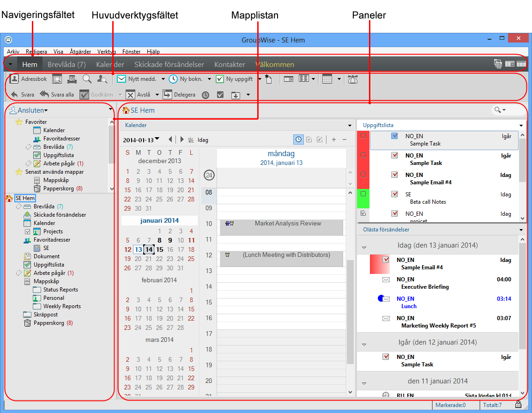
Task: Click the calendar grid view icon in toolbar
Action: pos(327,79)
